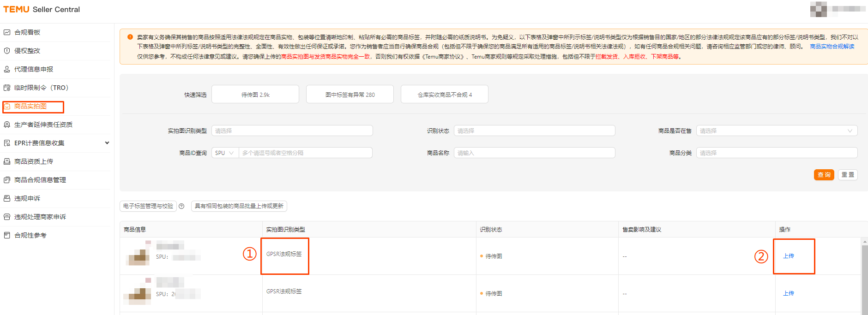868x315 pixels.
Task: Open the 商品资质上传 menu item
Action: 34,161
